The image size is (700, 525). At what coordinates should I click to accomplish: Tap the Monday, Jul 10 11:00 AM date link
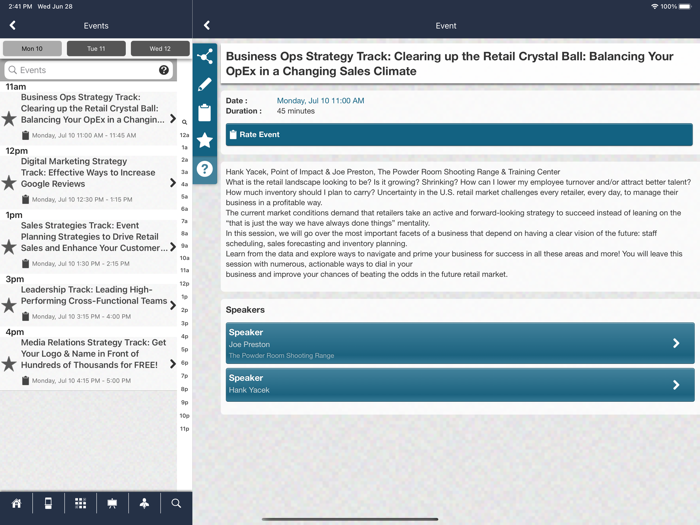click(321, 100)
